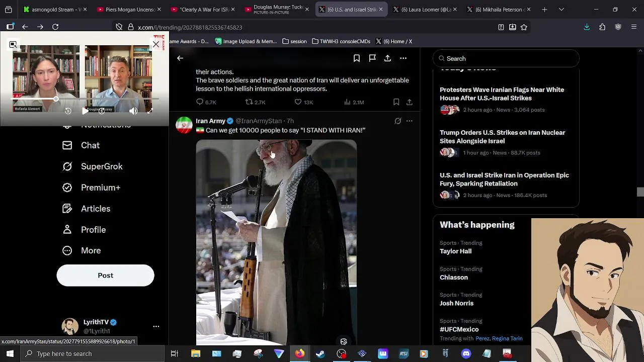Open the browser extensions menu

[602, 27]
